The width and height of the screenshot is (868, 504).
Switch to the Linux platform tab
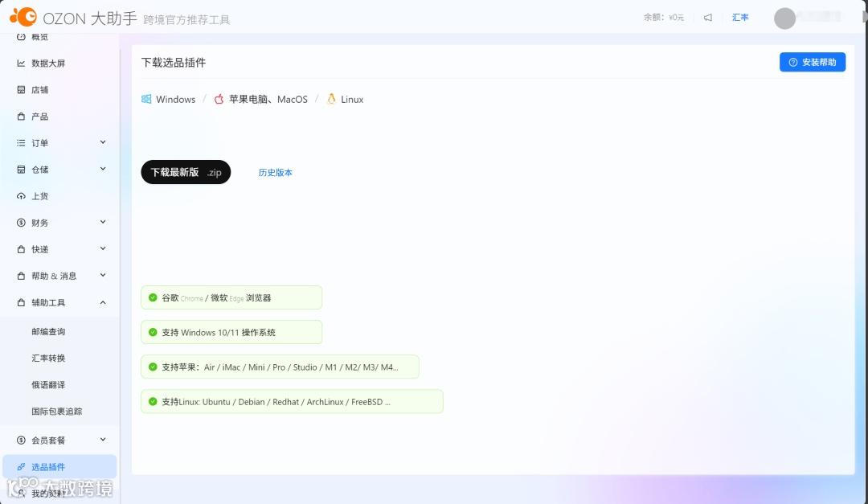(x=345, y=99)
